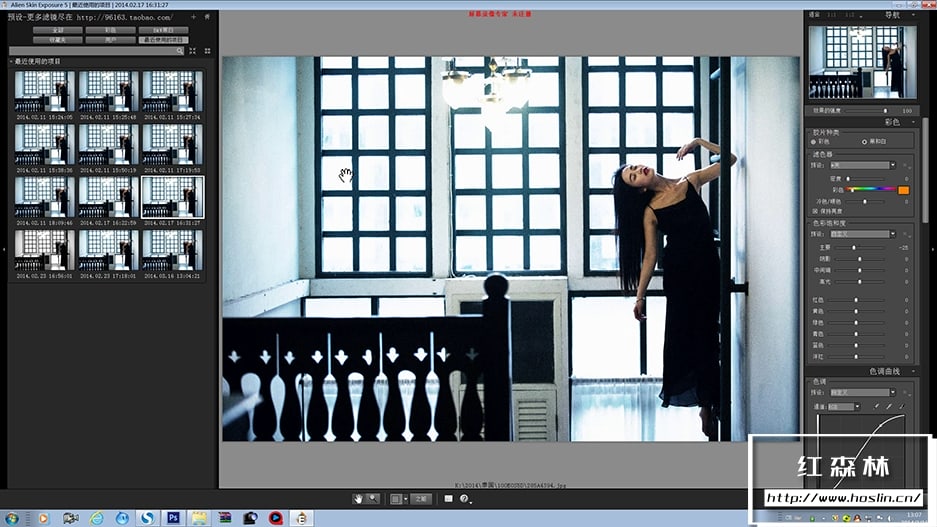Viewport: 937px width, 527px height.
Task: Click the rainbow 彩色 hue slider
Action: [x=871, y=189]
